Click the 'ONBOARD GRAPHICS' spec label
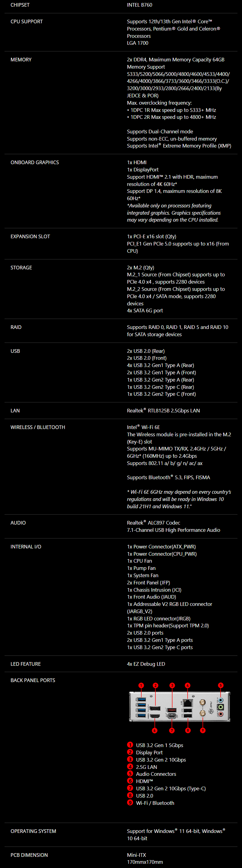 (35, 162)
